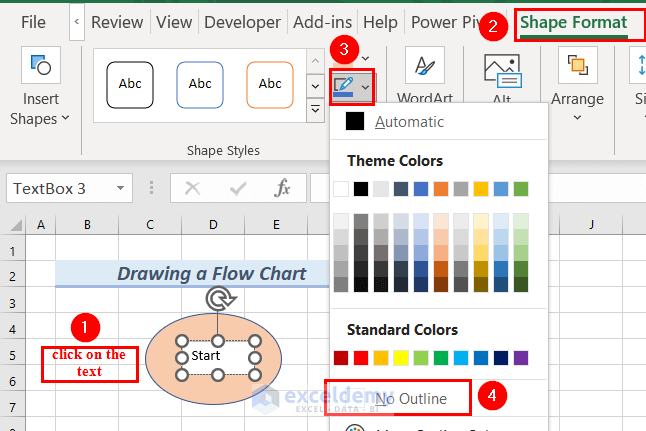Viewport: 646px width, 431px height.
Task: Apply the black outline Abc shape style
Action: (130, 85)
